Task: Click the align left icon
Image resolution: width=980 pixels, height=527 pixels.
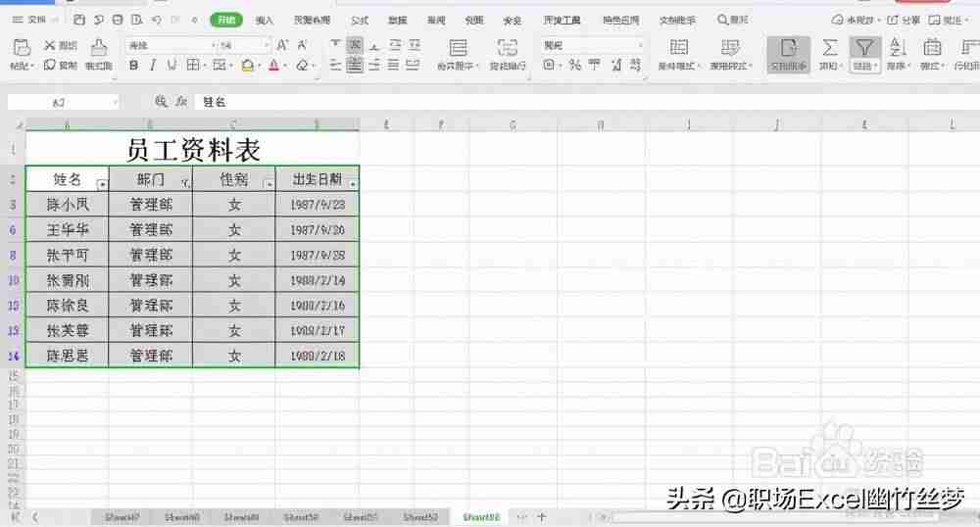Action: [335, 65]
